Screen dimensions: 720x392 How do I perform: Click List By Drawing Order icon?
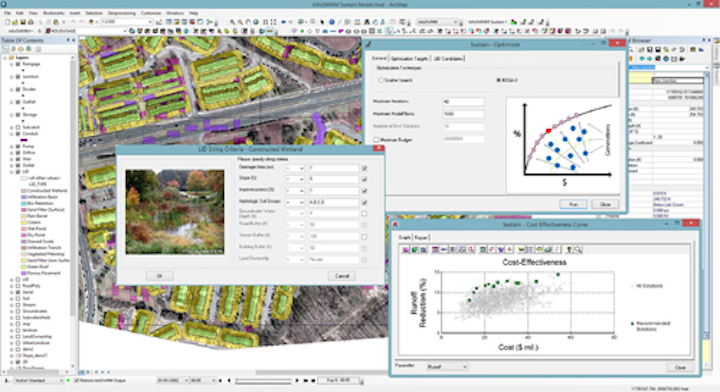coord(6,49)
